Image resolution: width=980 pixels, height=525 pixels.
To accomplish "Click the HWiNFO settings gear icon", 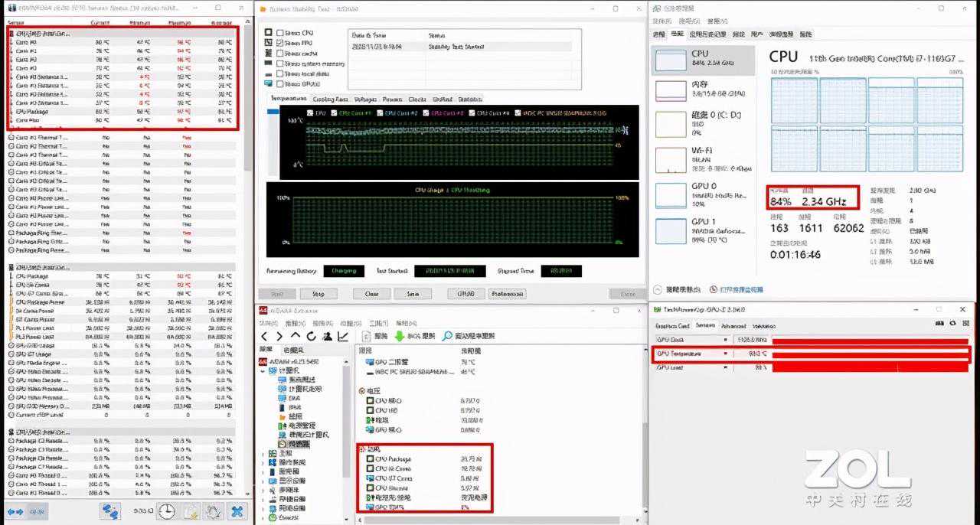I will click(x=214, y=511).
